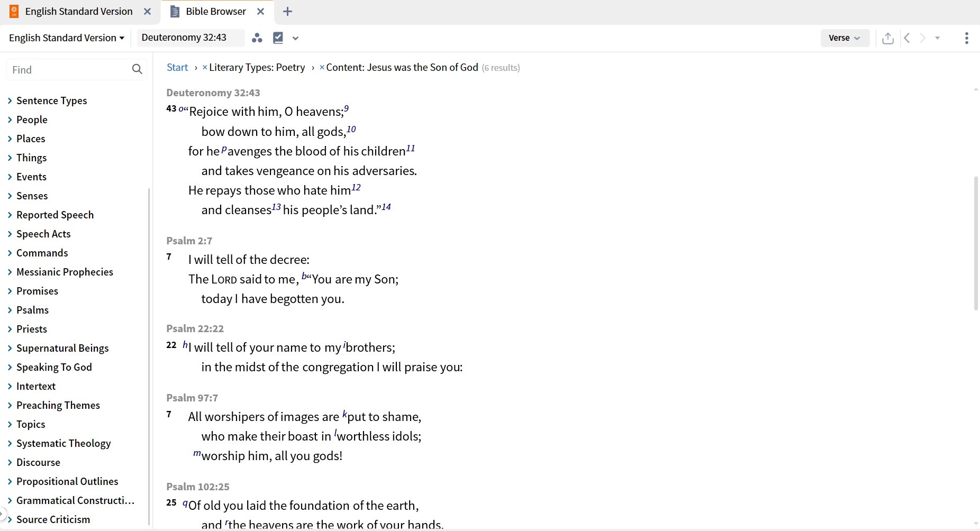The height and width of the screenshot is (531, 980).
Task: Close the English Standard Version tab
Action: (148, 11)
